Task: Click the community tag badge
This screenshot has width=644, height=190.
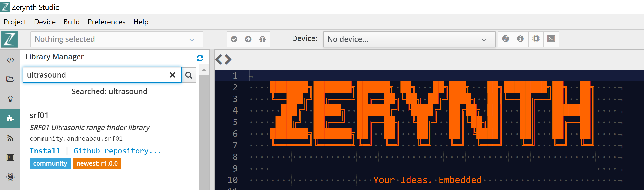Action: click(x=50, y=164)
